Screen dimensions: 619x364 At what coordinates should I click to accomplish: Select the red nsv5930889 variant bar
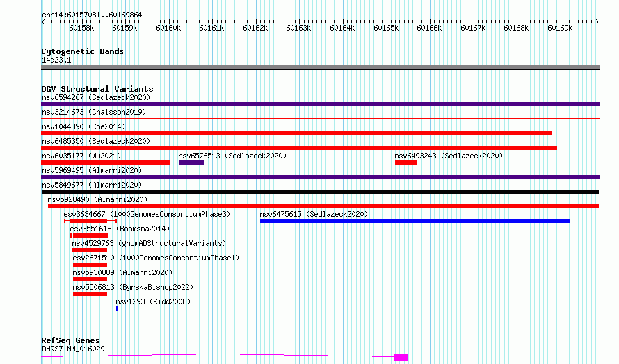point(90,279)
